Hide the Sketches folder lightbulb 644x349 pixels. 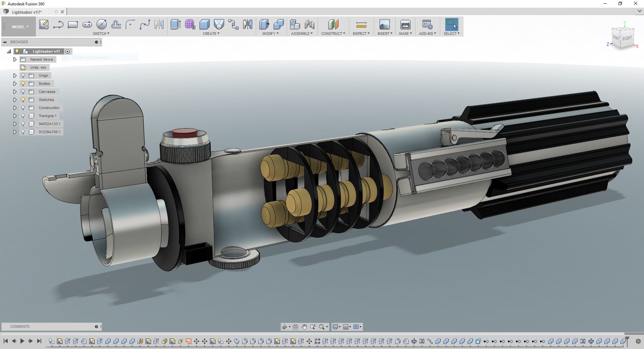(23, 100)
